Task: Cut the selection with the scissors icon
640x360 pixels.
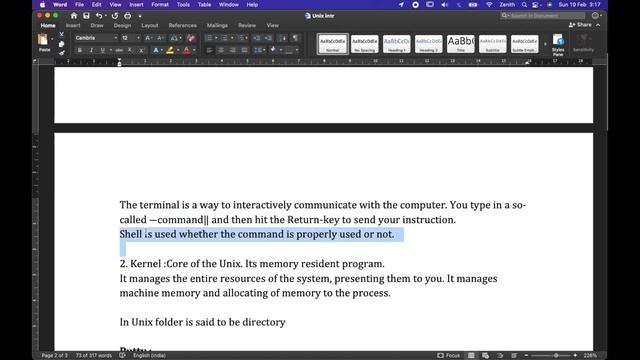Action: click(61, 34)
